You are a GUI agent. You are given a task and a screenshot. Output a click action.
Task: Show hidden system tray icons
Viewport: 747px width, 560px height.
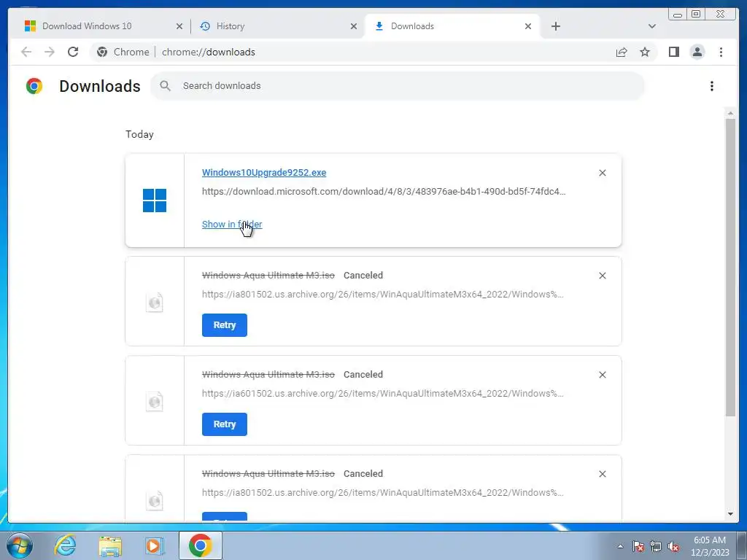coord(620,546)
